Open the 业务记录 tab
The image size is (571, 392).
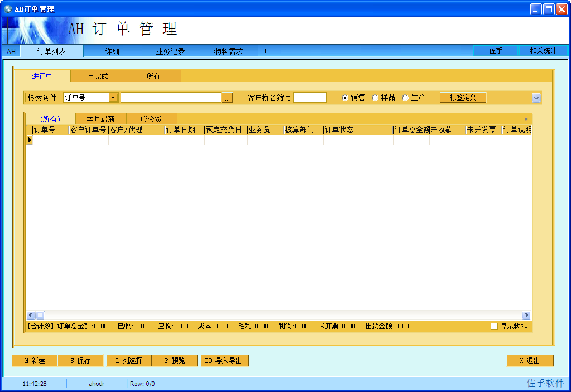(x=171, y=51)
